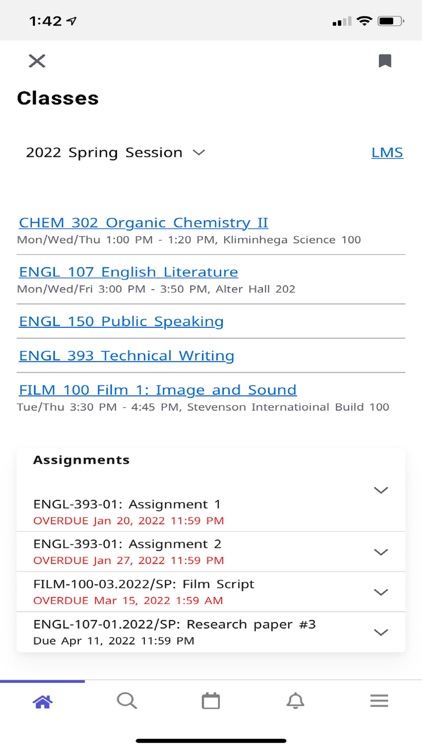This screenshot has height=750, width=422.
Task: Open the 2022 Spring Session dropdown
Action: tap(115, 153)
